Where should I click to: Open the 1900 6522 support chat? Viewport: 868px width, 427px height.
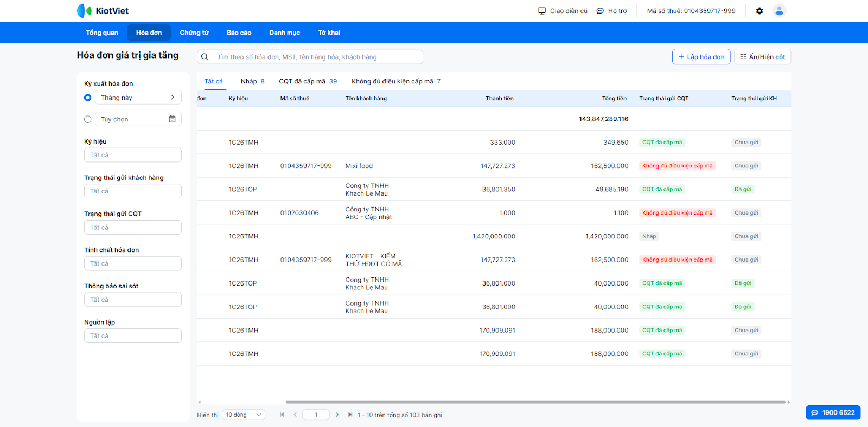[x=833, y=412]
